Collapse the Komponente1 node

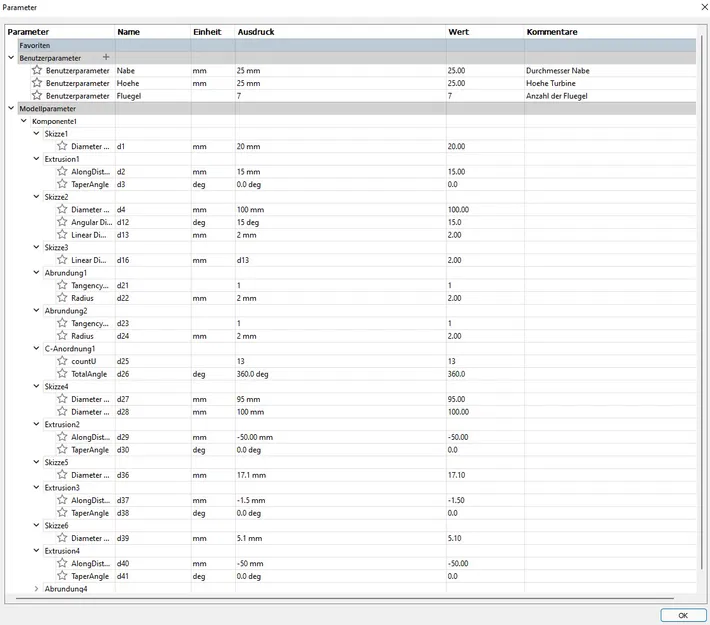[24, 121]
